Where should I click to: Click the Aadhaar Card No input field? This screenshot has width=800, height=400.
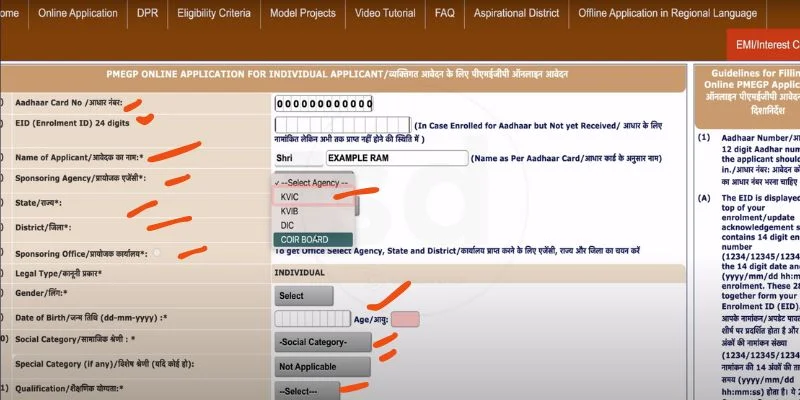(323, 104)
